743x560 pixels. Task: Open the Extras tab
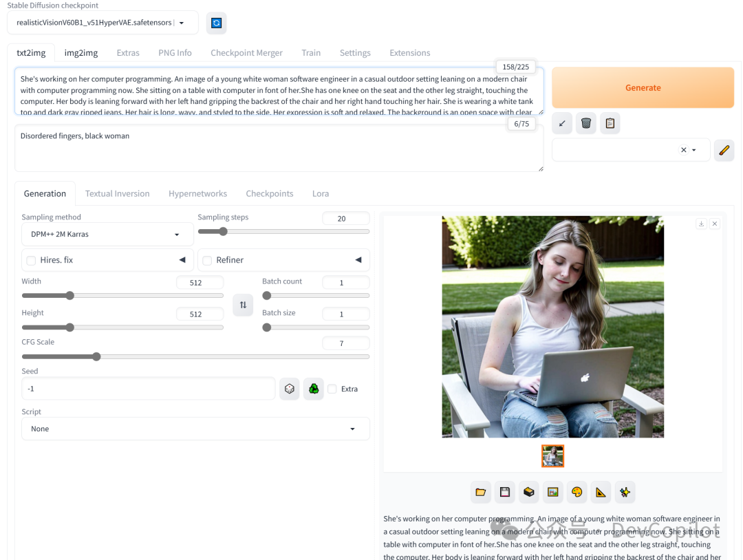point(128,52)
